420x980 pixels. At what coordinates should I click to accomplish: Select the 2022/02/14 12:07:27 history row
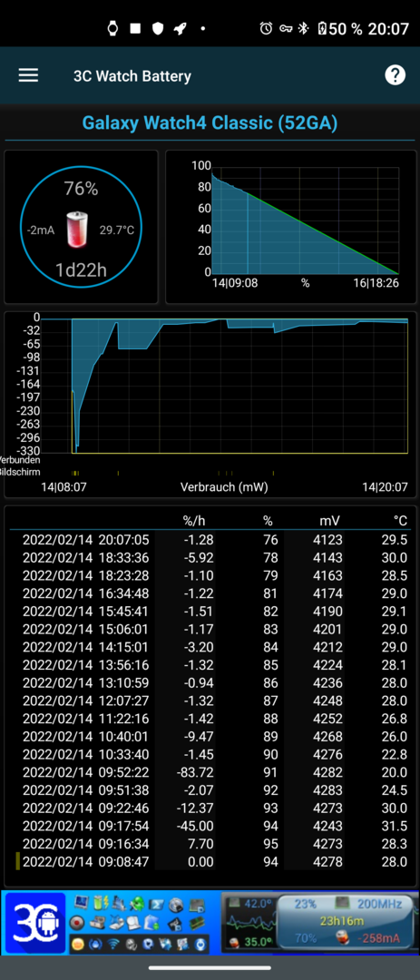click(x=210, y=701)
